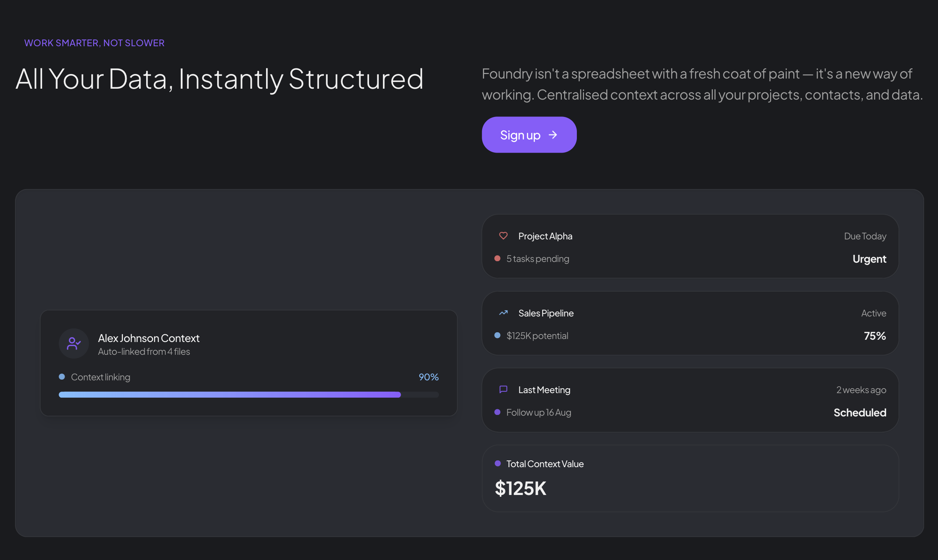Click the "$125K potential" text
Screen dimensions: 938x560
(537, 336)
